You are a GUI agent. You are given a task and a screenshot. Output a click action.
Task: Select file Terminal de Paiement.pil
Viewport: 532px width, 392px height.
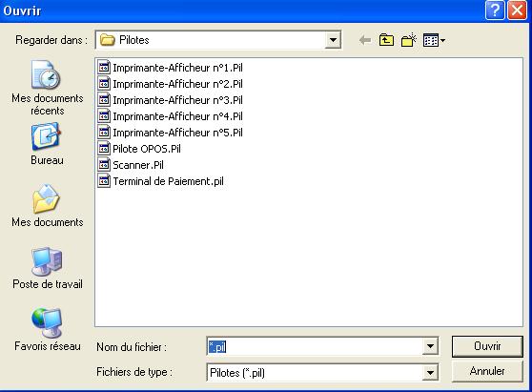tap(161, 181)
